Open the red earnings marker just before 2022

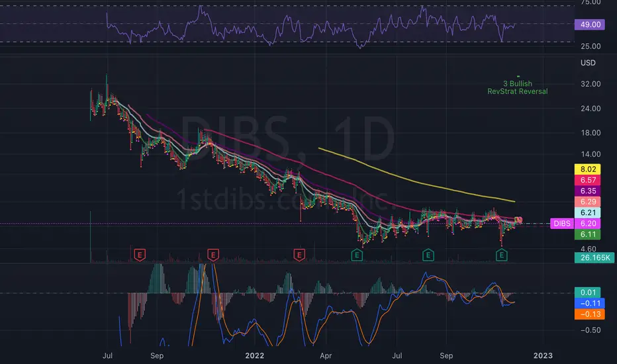pos(213,255)
